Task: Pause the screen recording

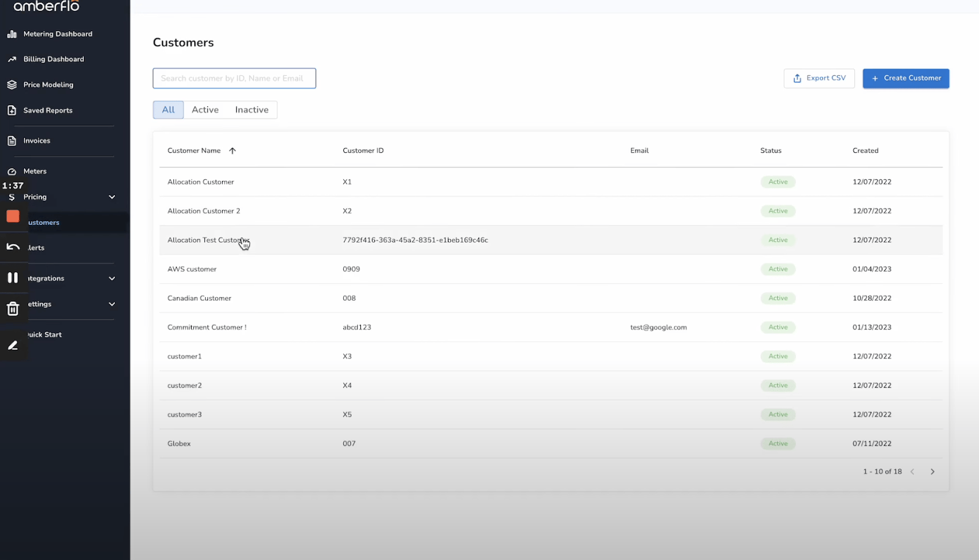Action: tap(13, 278)
